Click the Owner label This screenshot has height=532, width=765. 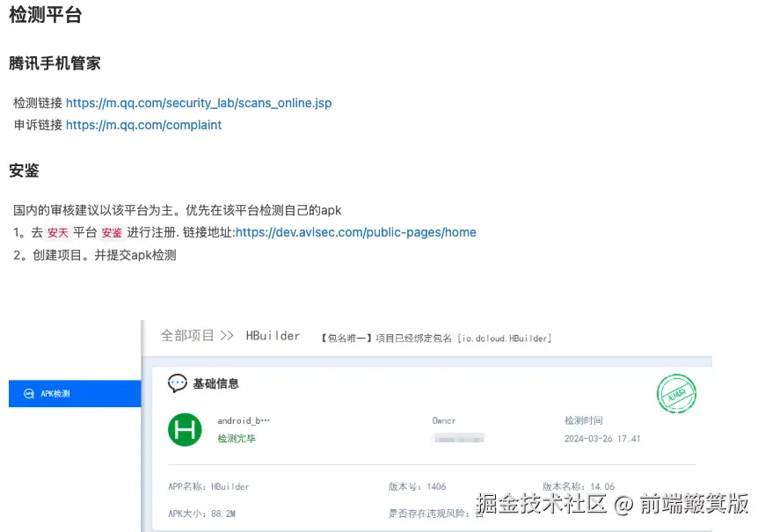click(x=444, y=420)
